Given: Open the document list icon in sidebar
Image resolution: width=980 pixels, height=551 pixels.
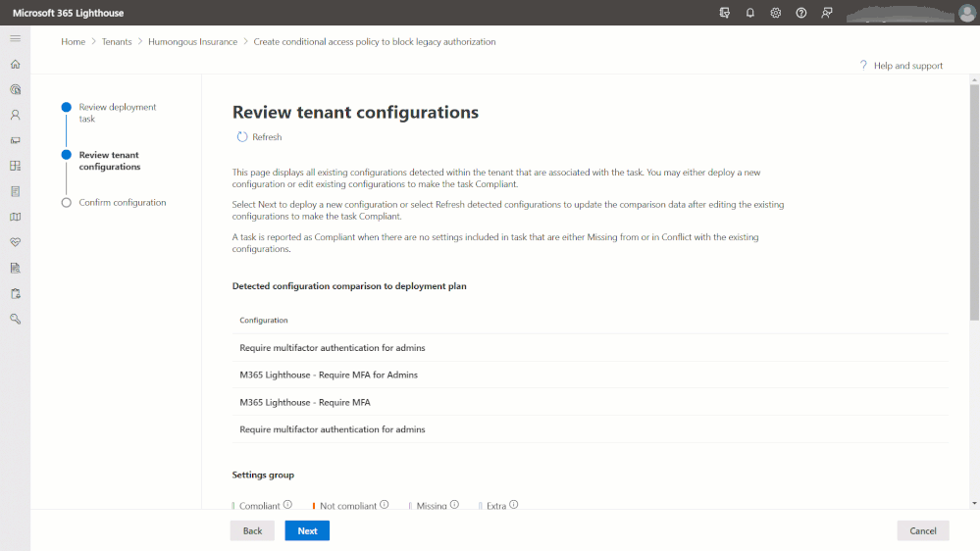Looking at the screenshot, I should (x=15, y=191).
